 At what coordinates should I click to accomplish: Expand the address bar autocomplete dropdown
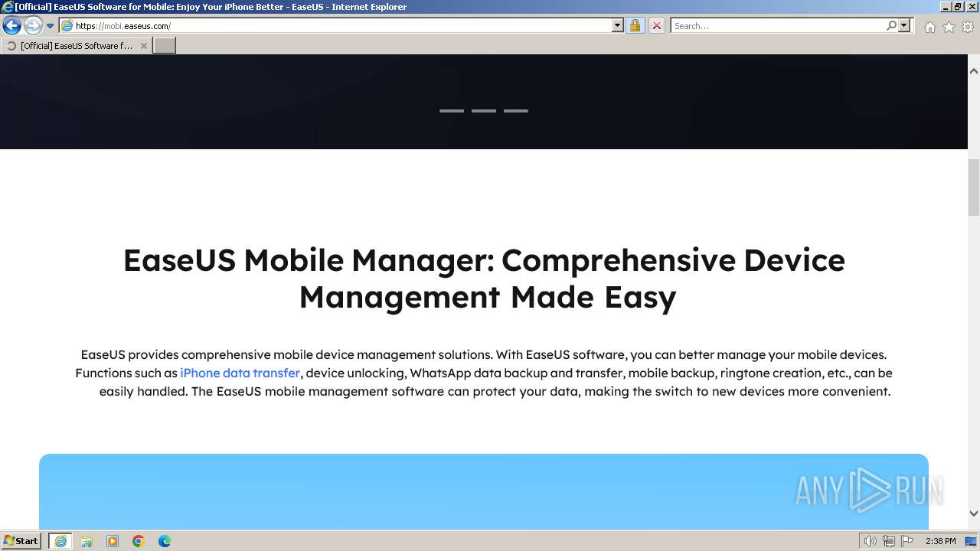[618, 26]
